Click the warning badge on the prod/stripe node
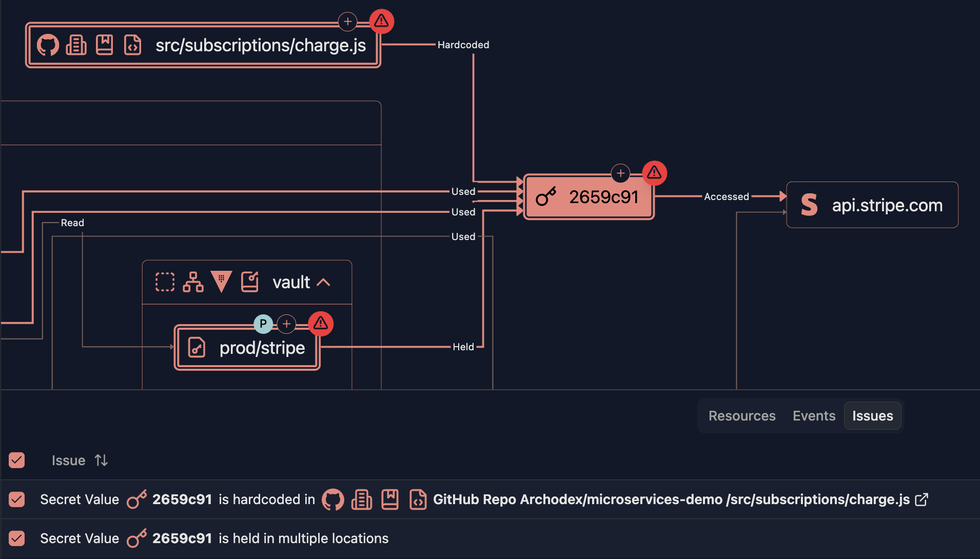Image resolution: width=980 pixels, height=559 pixels. (321, 324)
